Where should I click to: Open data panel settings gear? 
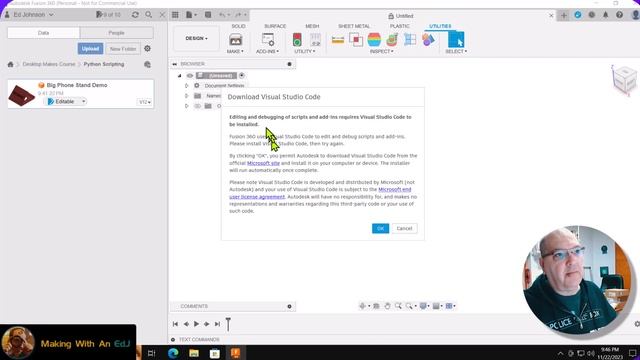(x=147, y=49)
